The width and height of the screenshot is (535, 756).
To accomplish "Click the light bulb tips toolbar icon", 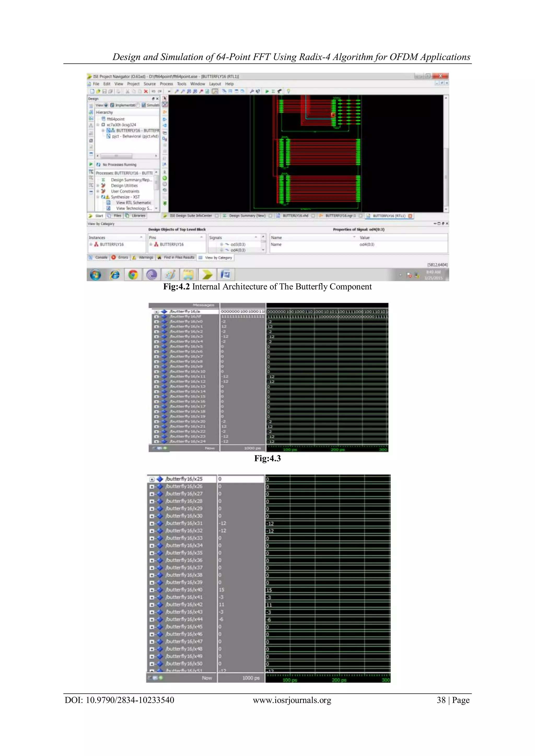I will [289, 91].
